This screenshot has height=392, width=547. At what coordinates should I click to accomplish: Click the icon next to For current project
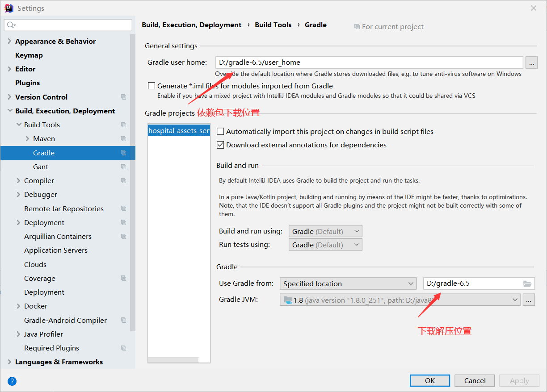pos(357,27)
